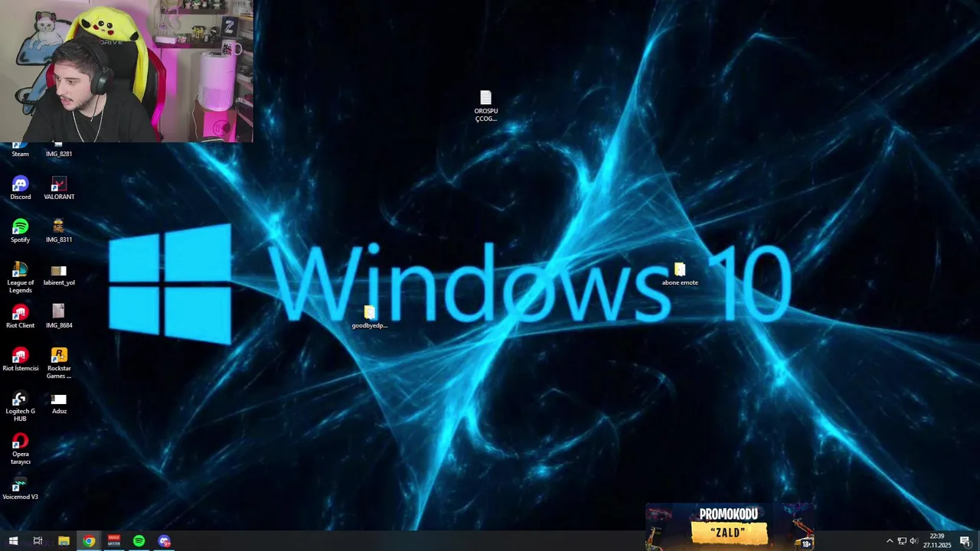Screen dimensions: 980x551
Task: Open Voicemeeter from the taskbar
Action: (x=114, y=541)
